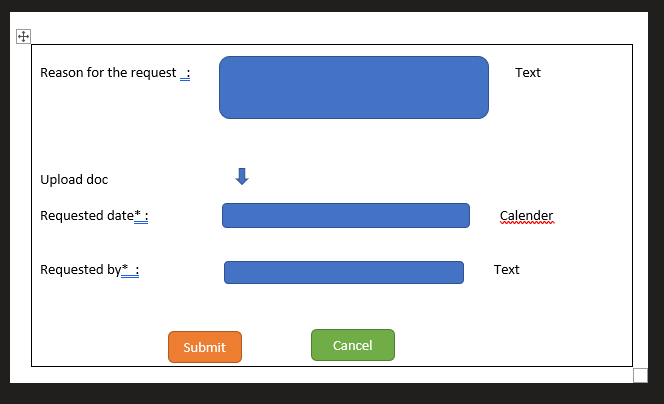The height and width of the screenshot is (404, 664).
Task: Click the misspelled word Calender
Action: (526, 216)
